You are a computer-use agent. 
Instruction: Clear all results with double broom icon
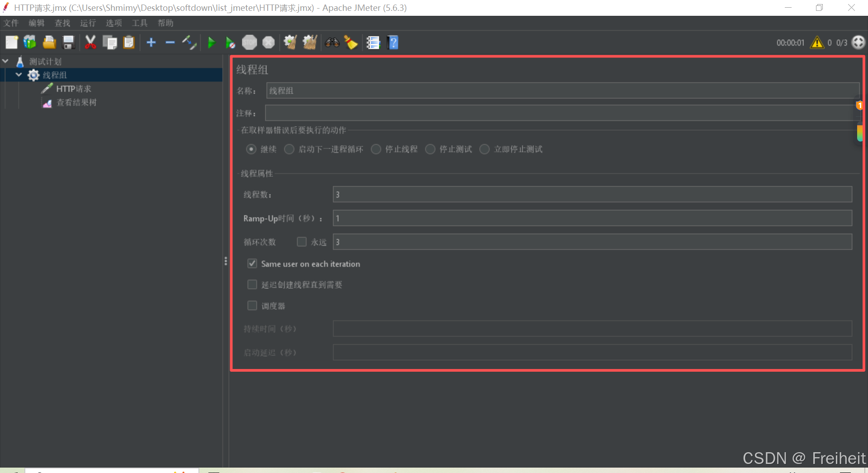click(310, 43)
